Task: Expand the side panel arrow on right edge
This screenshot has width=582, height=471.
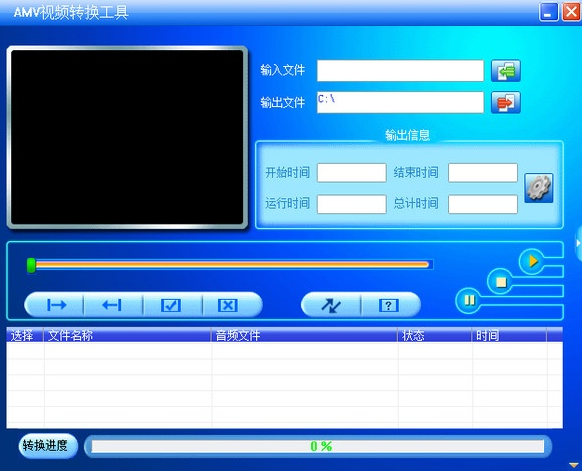Action: pyautogui.click(x=578, y=243)
